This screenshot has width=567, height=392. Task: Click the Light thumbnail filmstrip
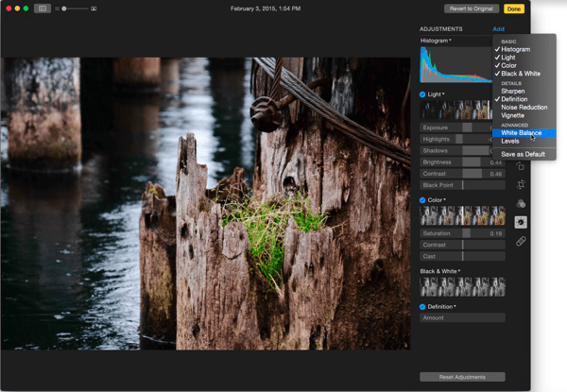pos(456,110)
